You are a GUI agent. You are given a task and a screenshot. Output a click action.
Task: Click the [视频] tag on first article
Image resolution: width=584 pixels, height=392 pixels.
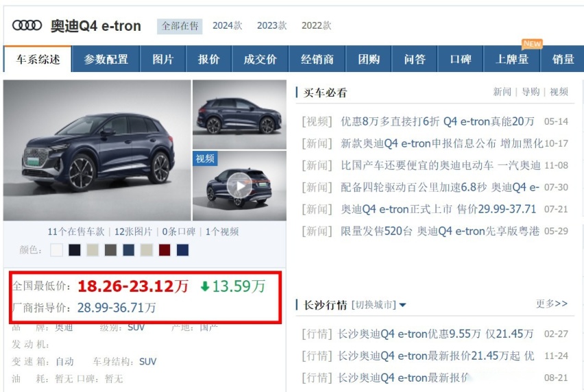click(317, 121)
